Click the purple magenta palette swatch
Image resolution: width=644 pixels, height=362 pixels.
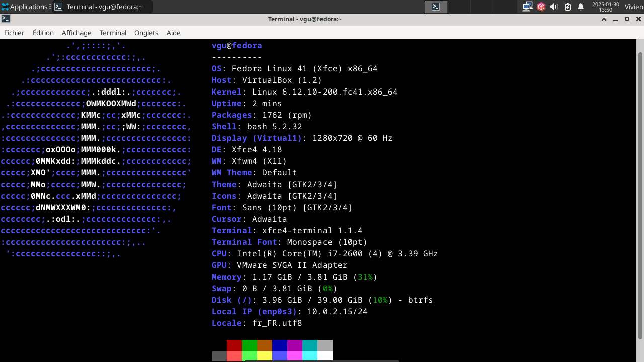[x=295, y=345]
